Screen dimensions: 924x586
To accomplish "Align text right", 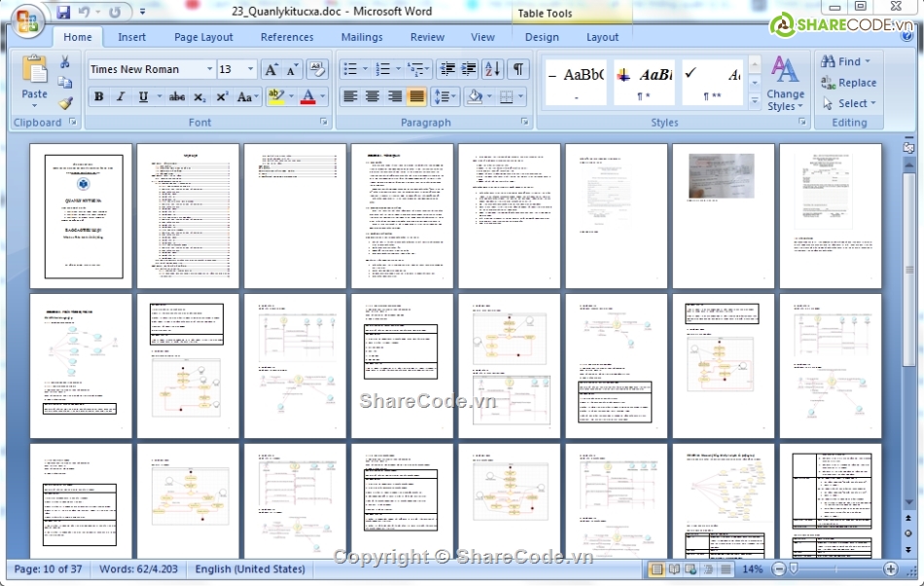I will 394,96.
